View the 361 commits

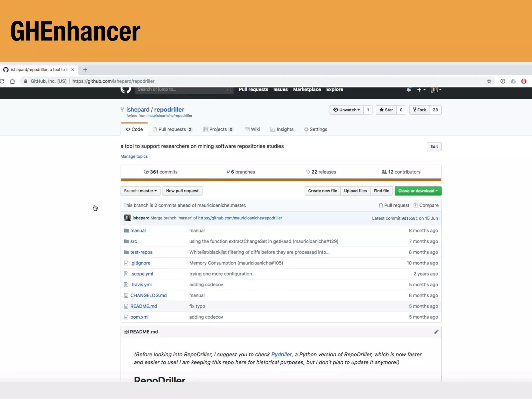[161, 172]
